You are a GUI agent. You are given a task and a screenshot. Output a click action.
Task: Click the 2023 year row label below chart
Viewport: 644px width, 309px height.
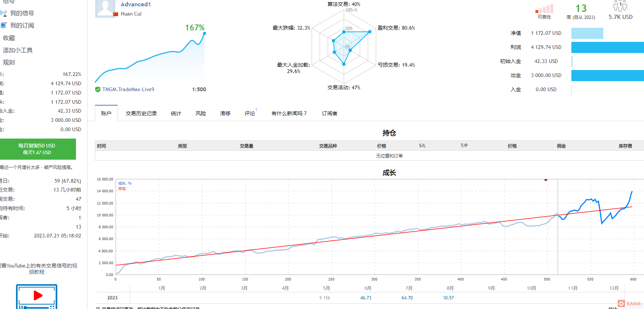tap(112, 298)
